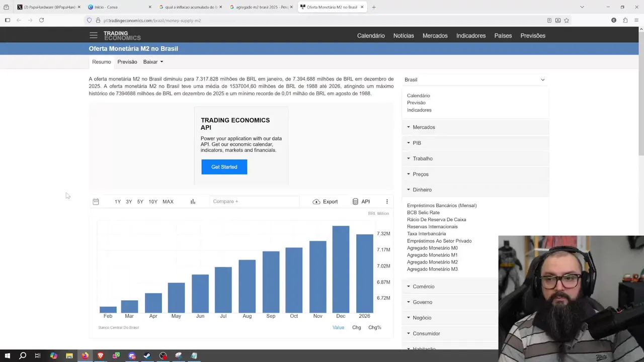Set chart range to 5Y

point(140,202)
